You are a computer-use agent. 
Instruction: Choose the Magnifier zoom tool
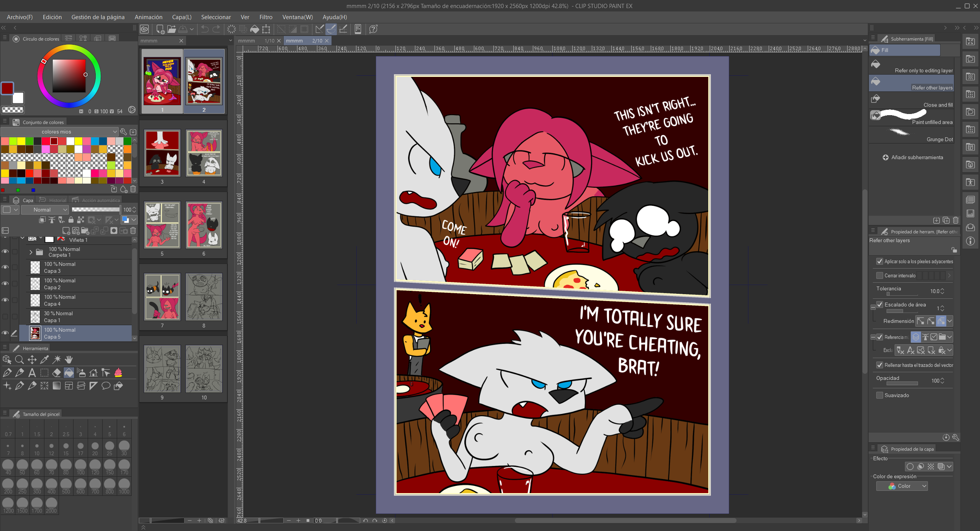pos(20,360)
